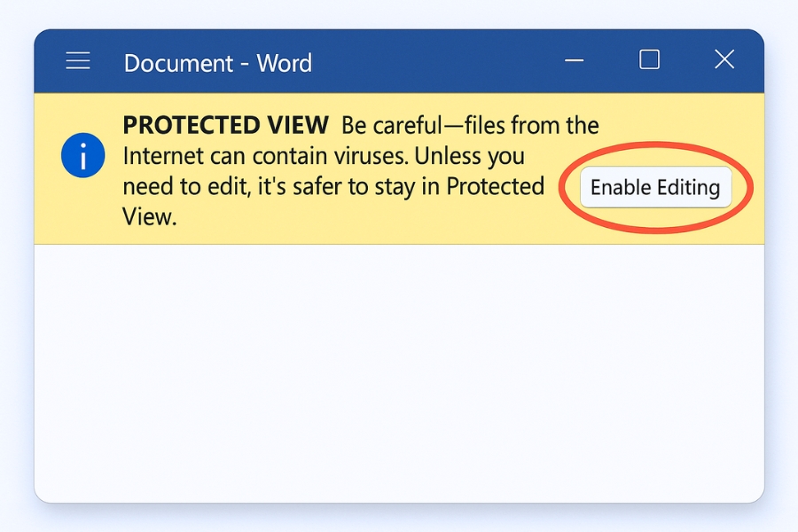Open the hamburger menu in title bar
Viewport: 798px width, 532px height.
click(x=78, y=61)
